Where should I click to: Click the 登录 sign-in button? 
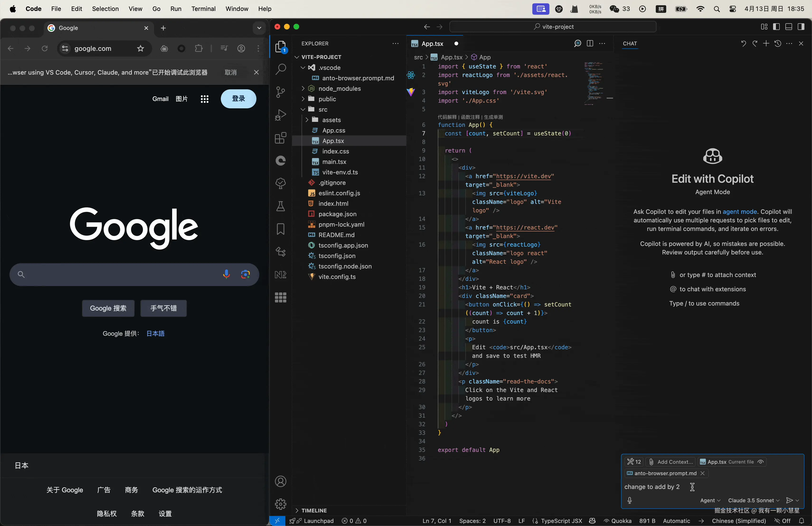[238, 99]
